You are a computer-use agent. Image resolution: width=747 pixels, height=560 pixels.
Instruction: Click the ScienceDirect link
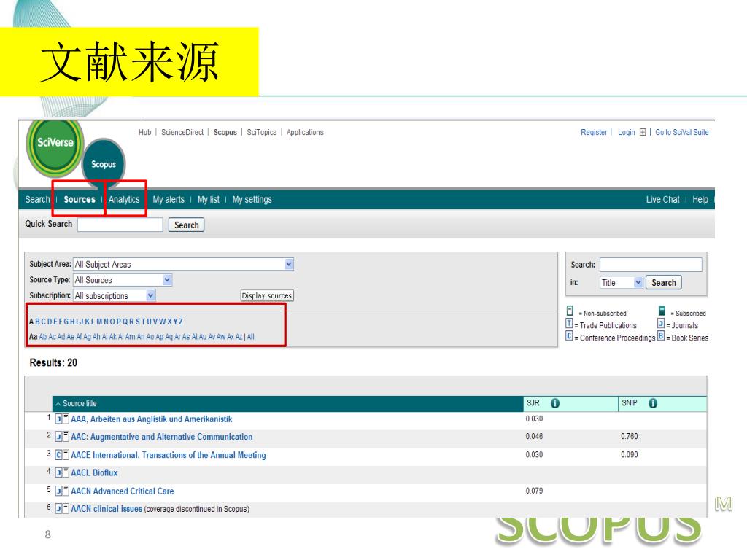pyautogui.click(x=182, y=133)
